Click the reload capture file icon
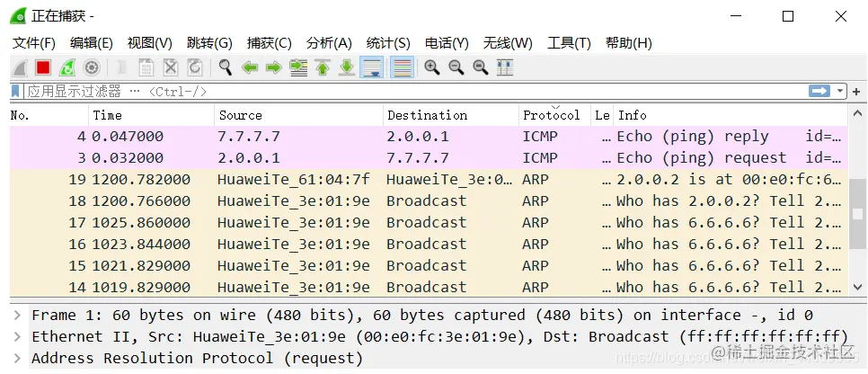The height and width of the screenshot is (374, 868). pos(195,67)
